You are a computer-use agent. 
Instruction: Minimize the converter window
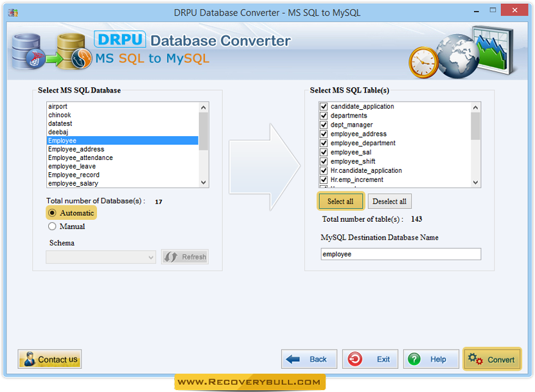click(477, 12)
